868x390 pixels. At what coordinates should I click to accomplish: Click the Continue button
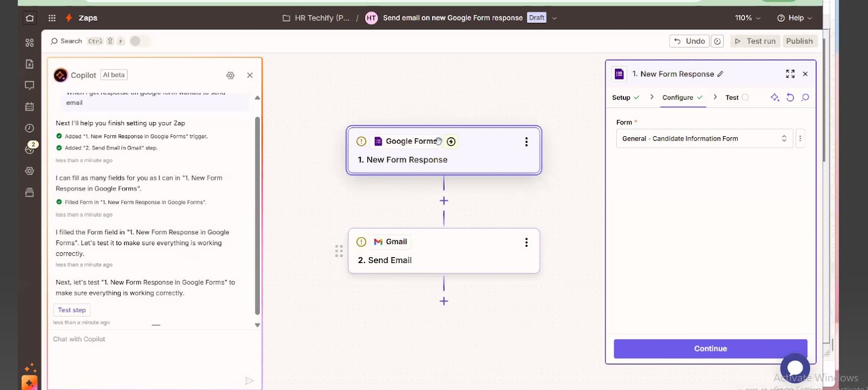(x=710, y=349)
